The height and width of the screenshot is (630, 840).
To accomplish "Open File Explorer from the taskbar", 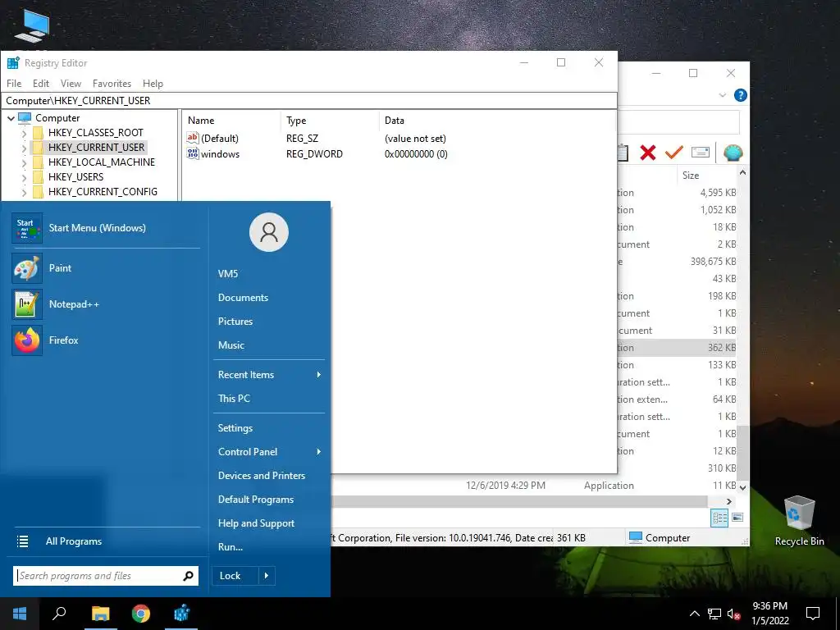I will click(x=100, y=614).
